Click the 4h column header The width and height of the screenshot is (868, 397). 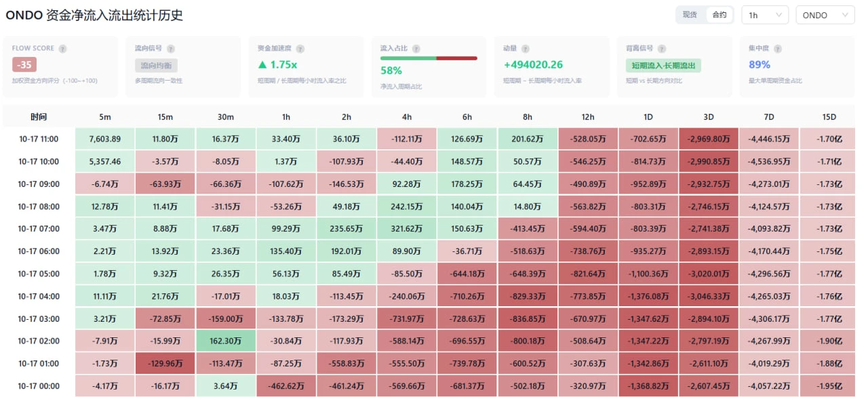(x=407, y=117)
